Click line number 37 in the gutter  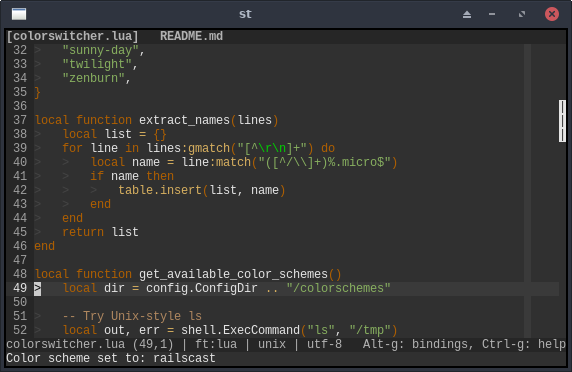20,120
